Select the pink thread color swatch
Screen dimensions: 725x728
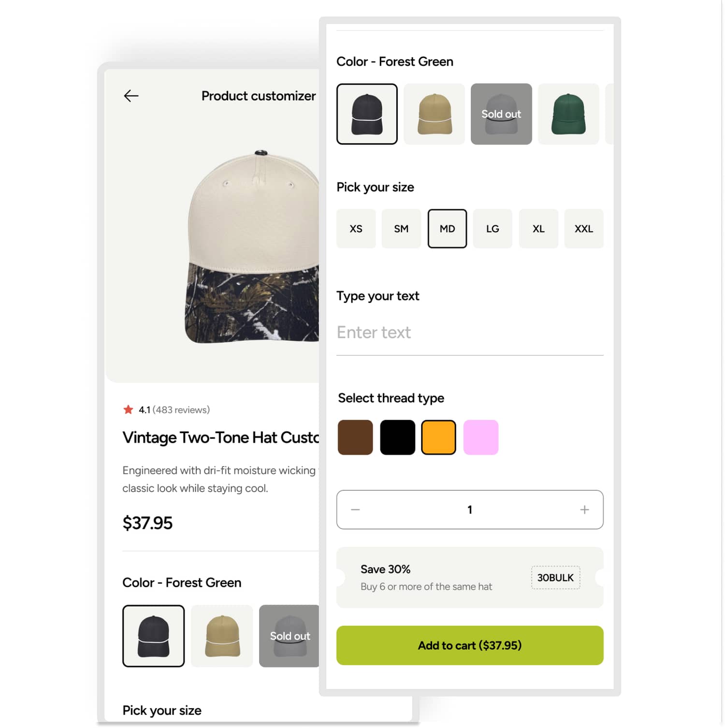[x=481, y=437]
